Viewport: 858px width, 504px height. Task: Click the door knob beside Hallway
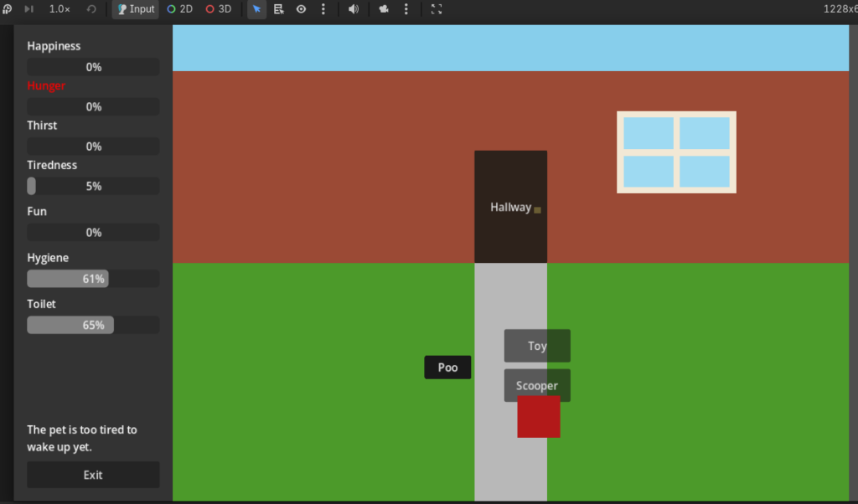pyautogui.click(x=537, y=210)
